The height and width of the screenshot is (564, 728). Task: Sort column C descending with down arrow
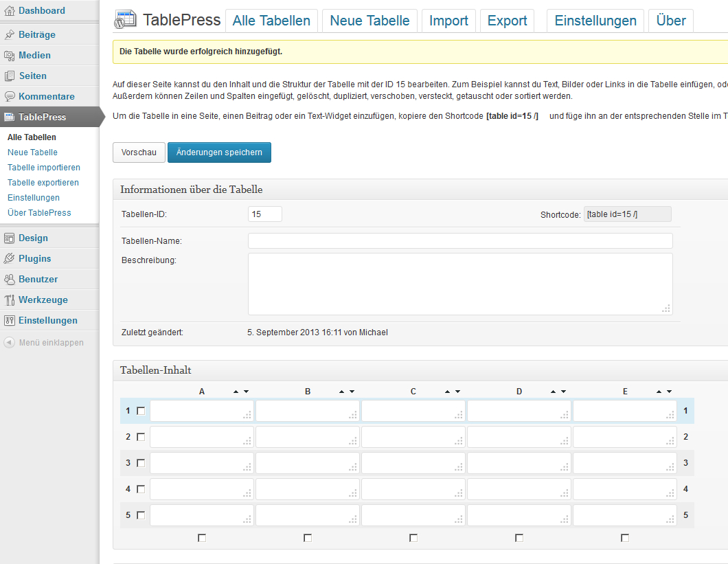coord(458,392)
